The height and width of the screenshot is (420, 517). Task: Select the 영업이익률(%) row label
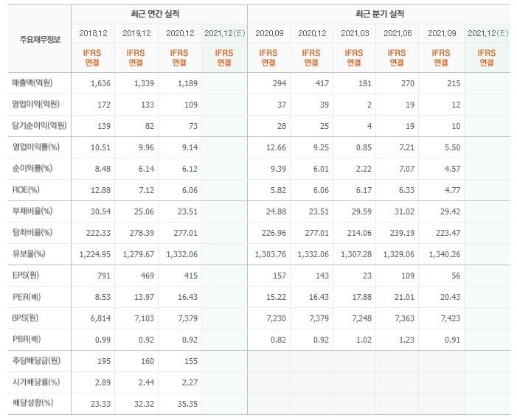36,147
